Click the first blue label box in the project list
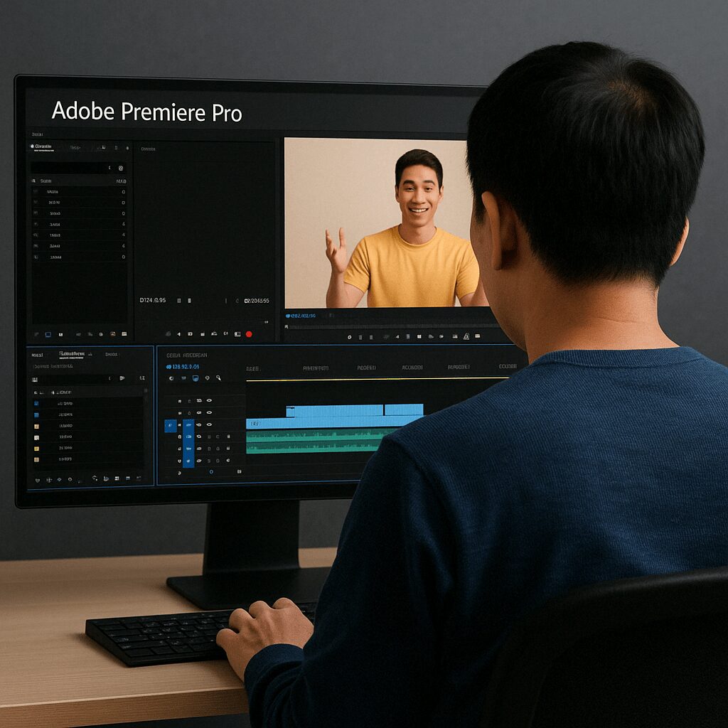The image size is (728, 728). coord(37,403)
